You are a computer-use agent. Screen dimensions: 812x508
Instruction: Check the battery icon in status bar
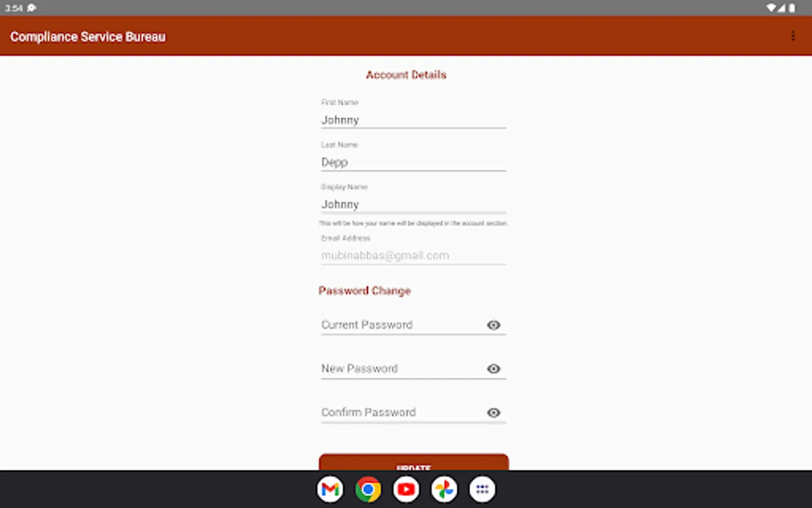[792, 8]
